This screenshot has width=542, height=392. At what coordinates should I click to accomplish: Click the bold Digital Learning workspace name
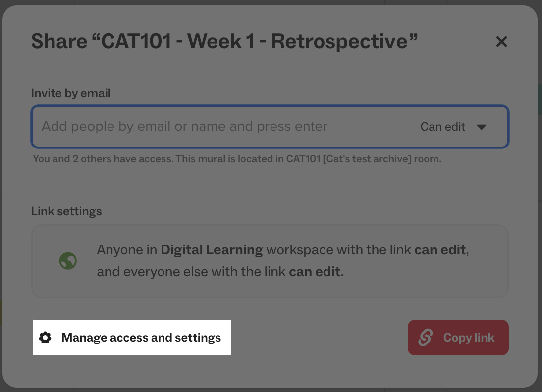[212, 249]
